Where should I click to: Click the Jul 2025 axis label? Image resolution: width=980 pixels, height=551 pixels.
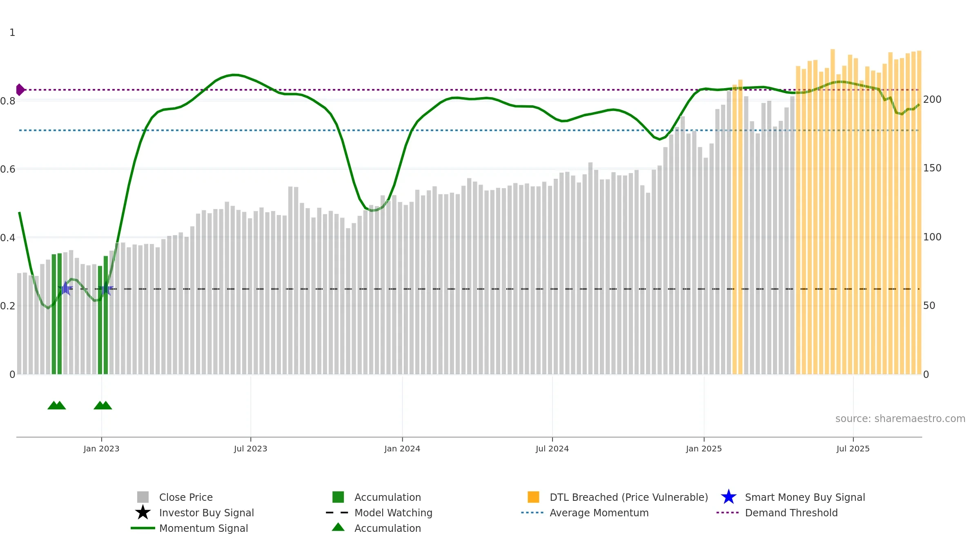click(853, 449)
